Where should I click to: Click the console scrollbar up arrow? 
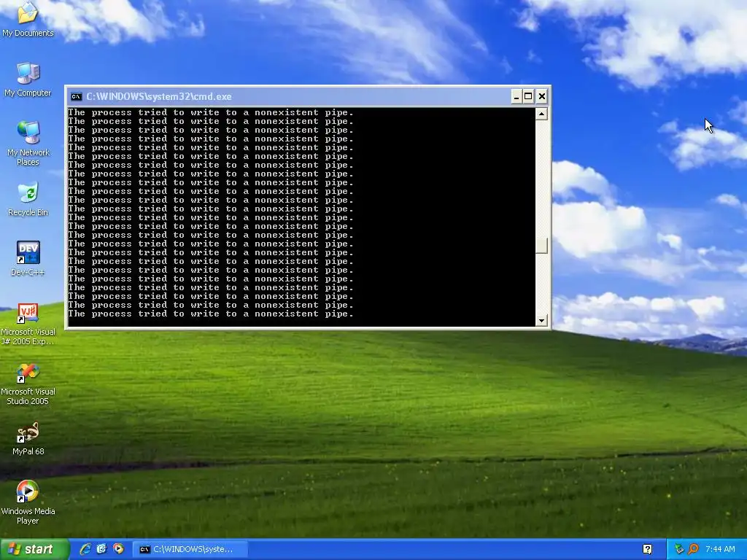tap(541, 114)
